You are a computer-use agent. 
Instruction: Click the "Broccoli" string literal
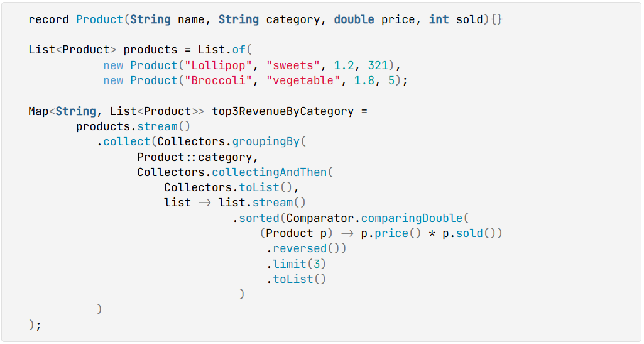(x=218, y=80)
